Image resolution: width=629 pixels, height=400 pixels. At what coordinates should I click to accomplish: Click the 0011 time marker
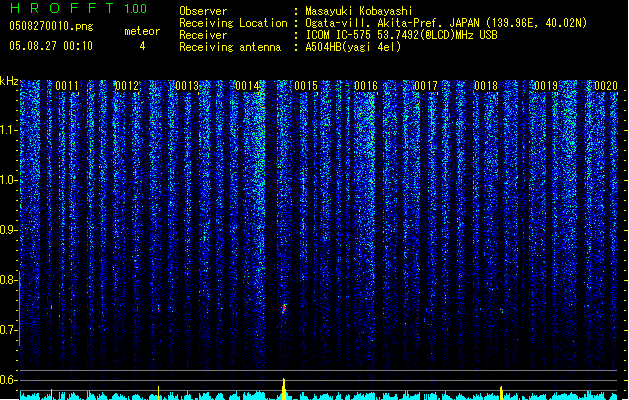67,86
